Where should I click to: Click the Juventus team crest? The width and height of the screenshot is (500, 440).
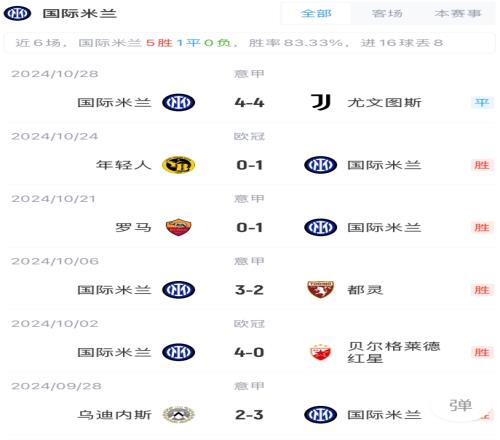[x=320, y=102]
